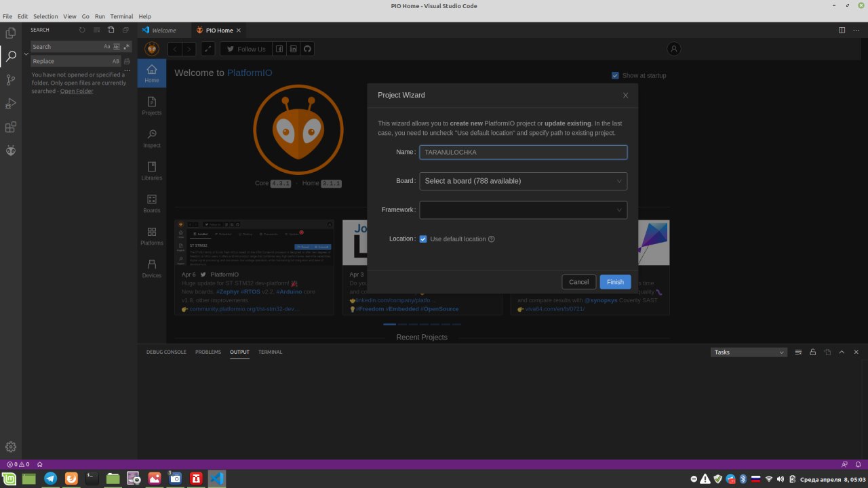The height and width of the screenshot is (488, 868).
Task: Open Boards in PIO sidebar
Action: click(x=152, y=203)
